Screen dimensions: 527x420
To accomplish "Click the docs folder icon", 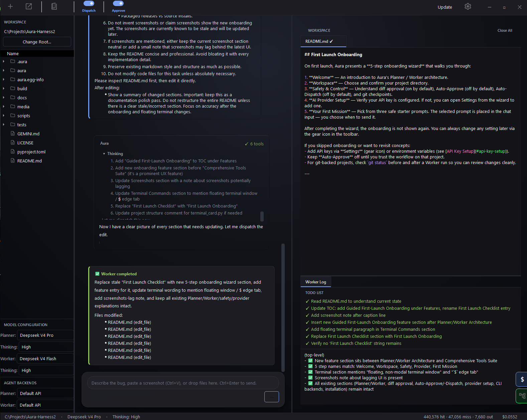I will (x=13, y=98).
